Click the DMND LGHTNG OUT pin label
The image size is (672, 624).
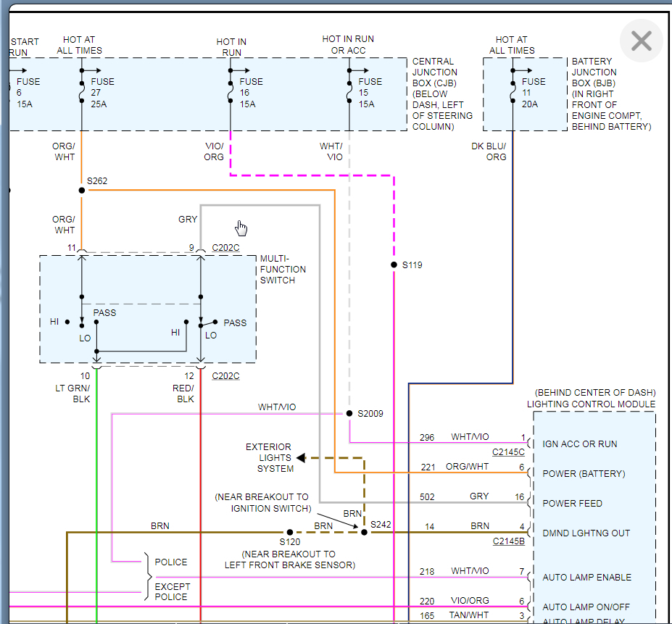[x=586, y=533]
